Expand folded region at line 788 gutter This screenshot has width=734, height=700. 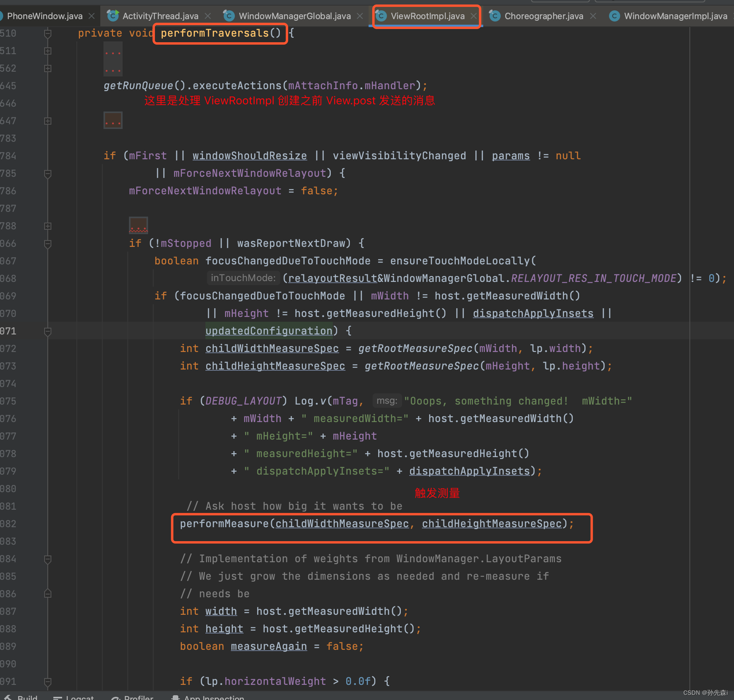[48, 226]
